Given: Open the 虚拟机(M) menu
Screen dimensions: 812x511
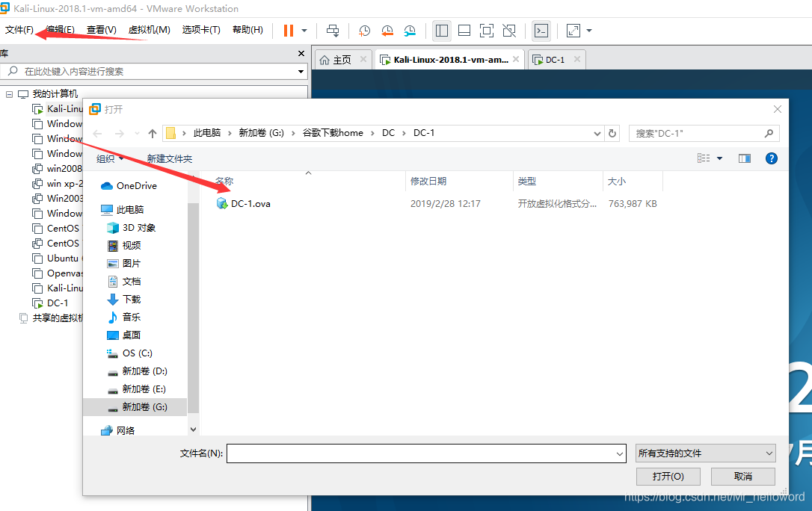Looking at the screenshot, I should [x=149, y=29].
